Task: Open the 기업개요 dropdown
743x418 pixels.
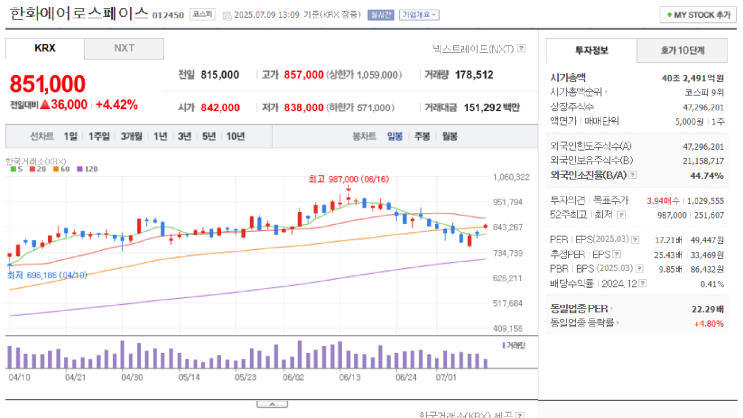Action: pos(419,15)
